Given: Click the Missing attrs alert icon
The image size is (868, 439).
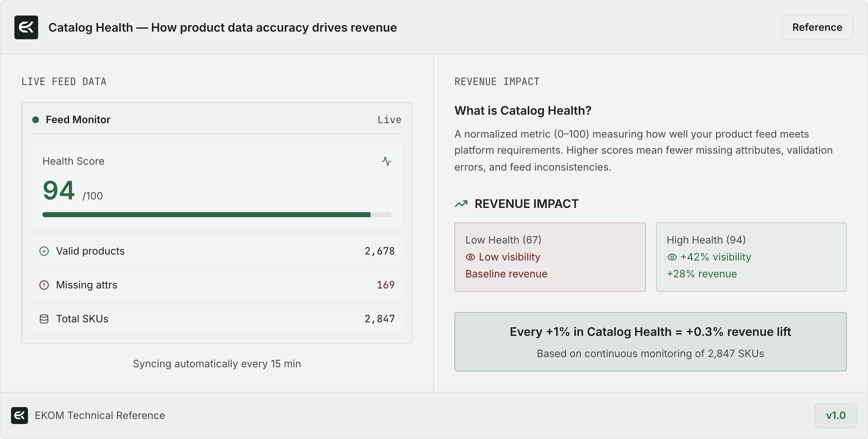Looking at the screenshot, I should [x=44, y=285].
